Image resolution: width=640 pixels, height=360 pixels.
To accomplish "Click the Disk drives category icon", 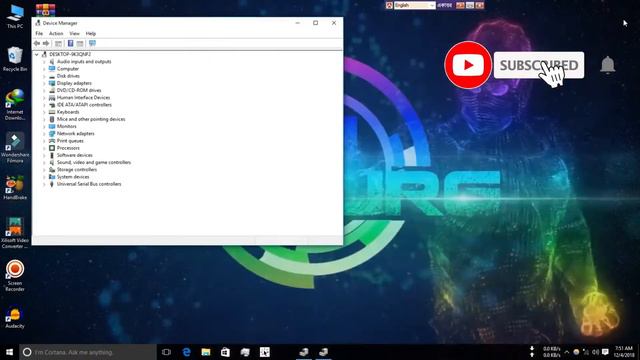I will (52, 76).
